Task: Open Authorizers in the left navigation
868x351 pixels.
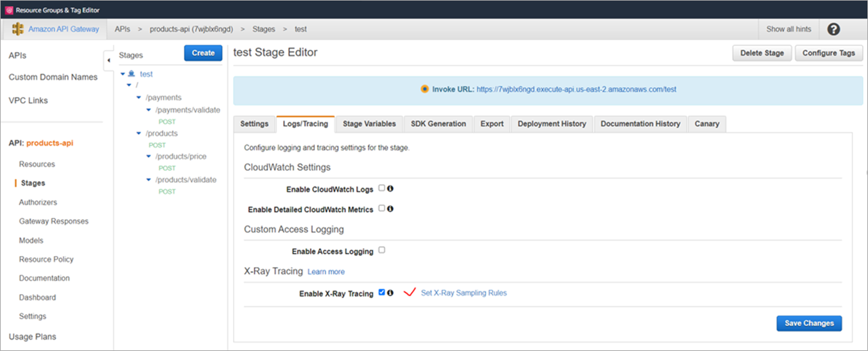Action: 38,202
